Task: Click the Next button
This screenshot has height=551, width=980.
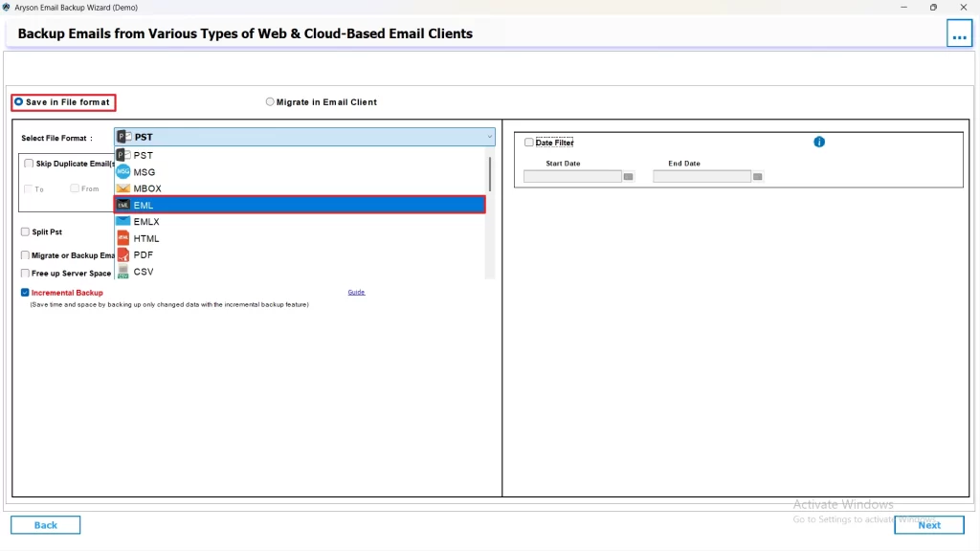Action: click(929, 524)
